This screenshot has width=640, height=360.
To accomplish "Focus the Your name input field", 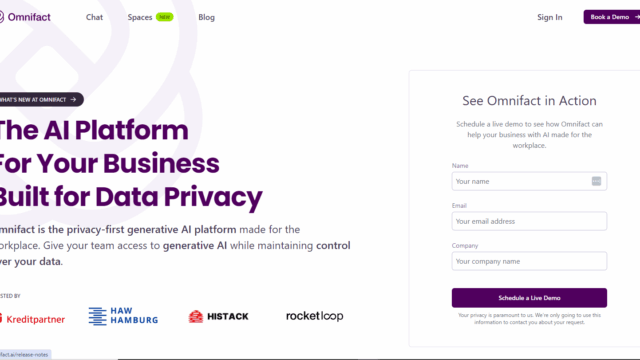I will click(529, 181).
